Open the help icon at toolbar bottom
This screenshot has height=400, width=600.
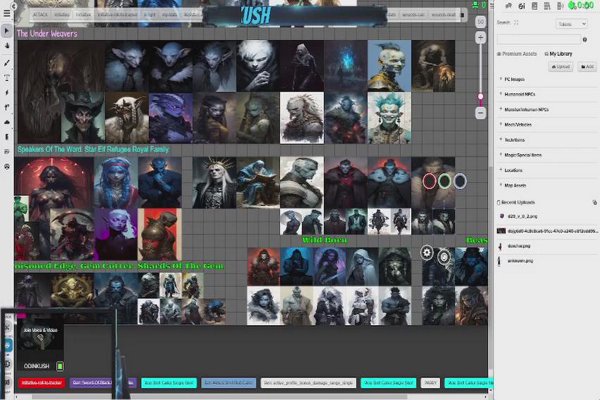coord(7,167)
